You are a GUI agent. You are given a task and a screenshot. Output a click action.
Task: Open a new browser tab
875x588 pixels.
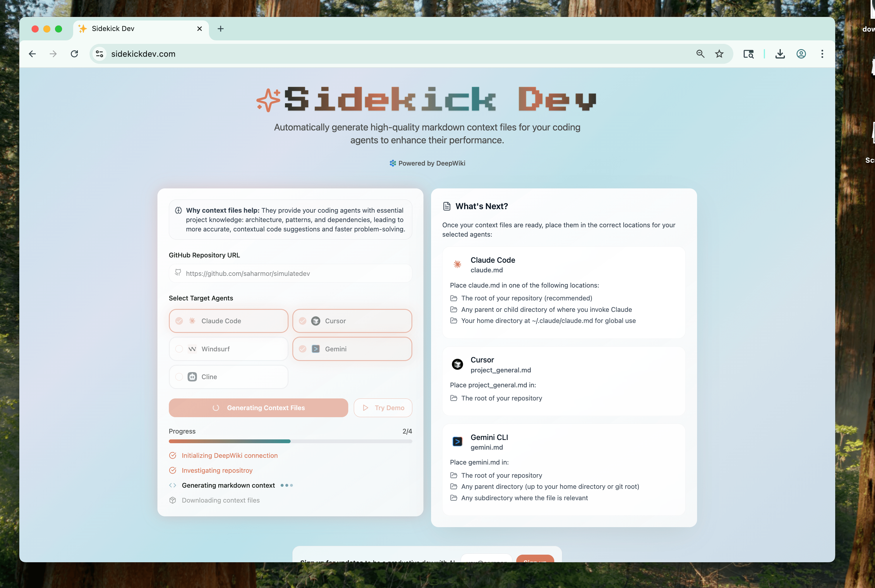pyautogui.click(x=221, y=29)
